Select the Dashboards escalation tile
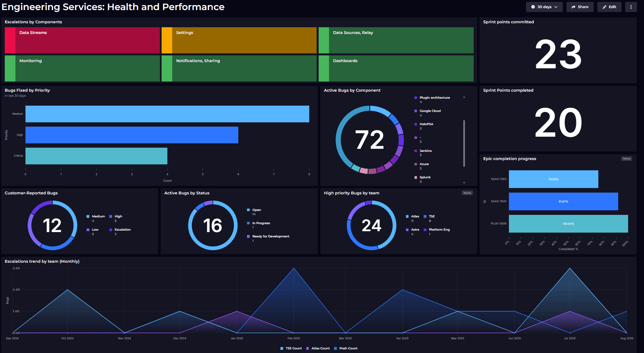This screenshot has width=644, height=353. (x=396, y=69)
